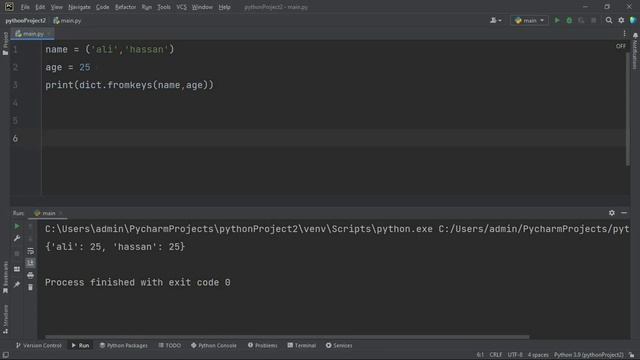Toggle scroll to end in Run output

(x=30, y=263)
